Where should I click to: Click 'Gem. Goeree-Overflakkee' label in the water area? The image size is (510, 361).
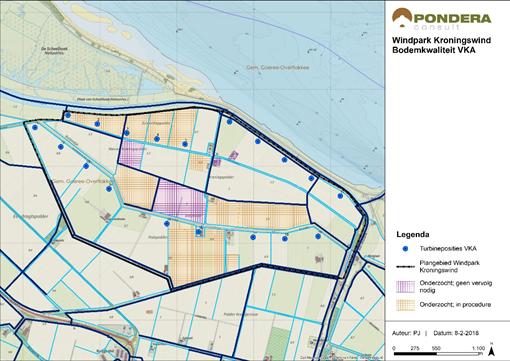click(x=277, y=67)
